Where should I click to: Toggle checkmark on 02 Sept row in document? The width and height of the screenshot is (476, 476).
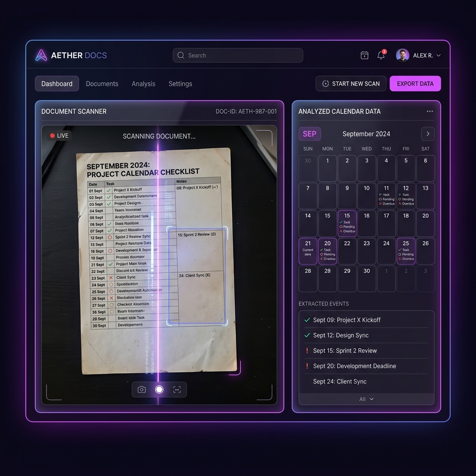[109, 197]
